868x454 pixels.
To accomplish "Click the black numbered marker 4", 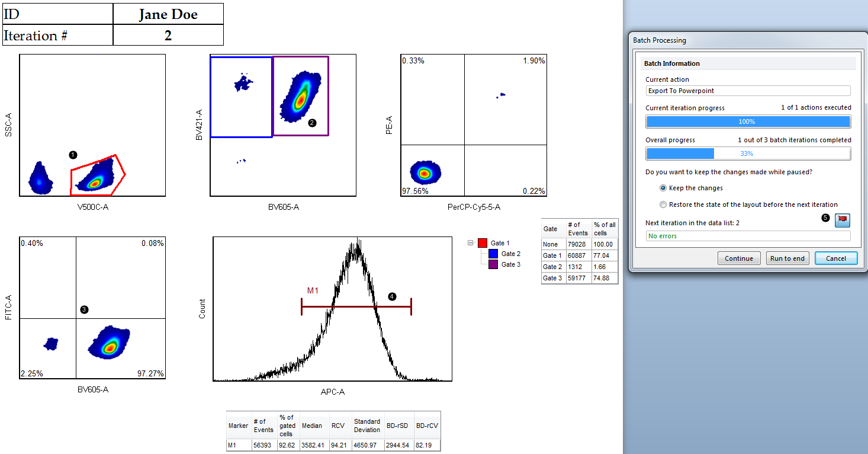I will pos(391,296).
